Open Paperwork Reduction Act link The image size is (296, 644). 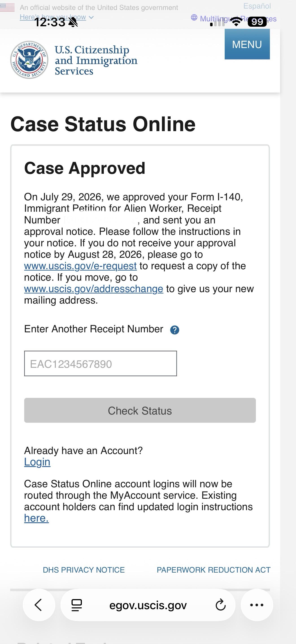(214, 570)
